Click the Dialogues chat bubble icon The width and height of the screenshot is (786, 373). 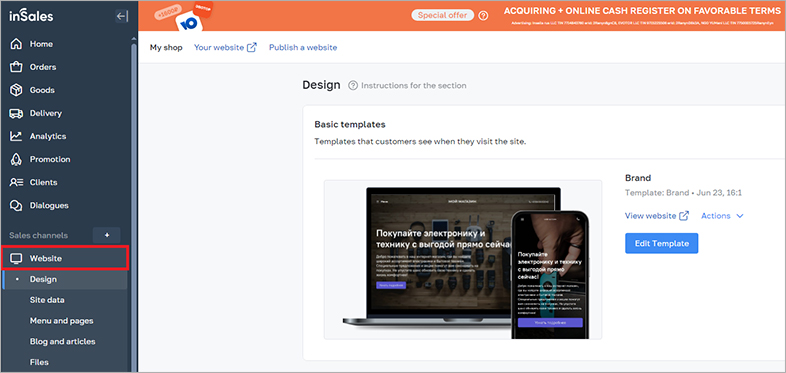[x=17, y=206]
